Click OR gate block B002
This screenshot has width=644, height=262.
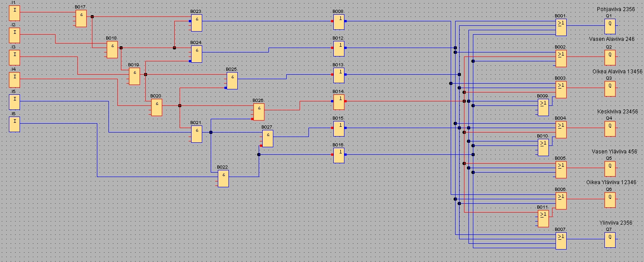click(561, 59)
